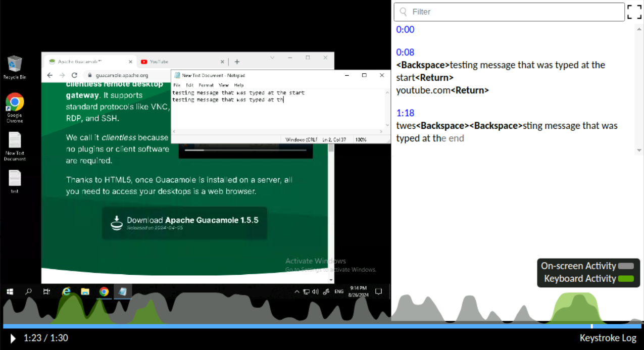This screenshot has height=350, width=644.
Task: Click the Filter search field
Action: tap(510, 12)
